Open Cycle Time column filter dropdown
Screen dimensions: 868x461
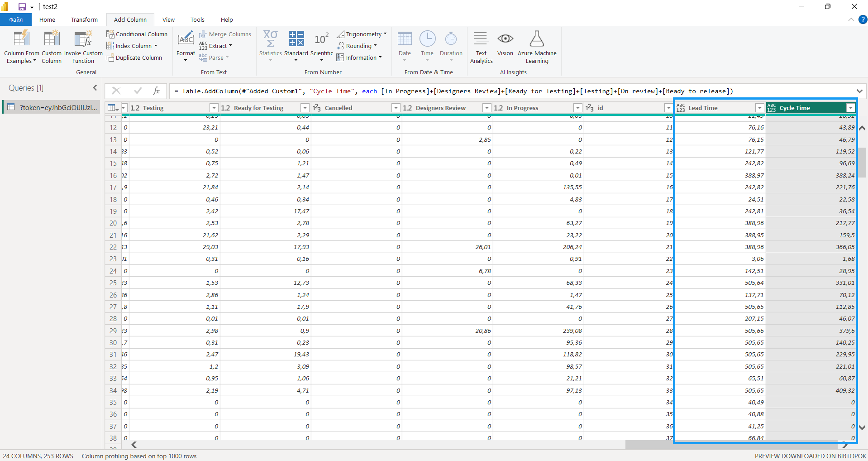850,108
